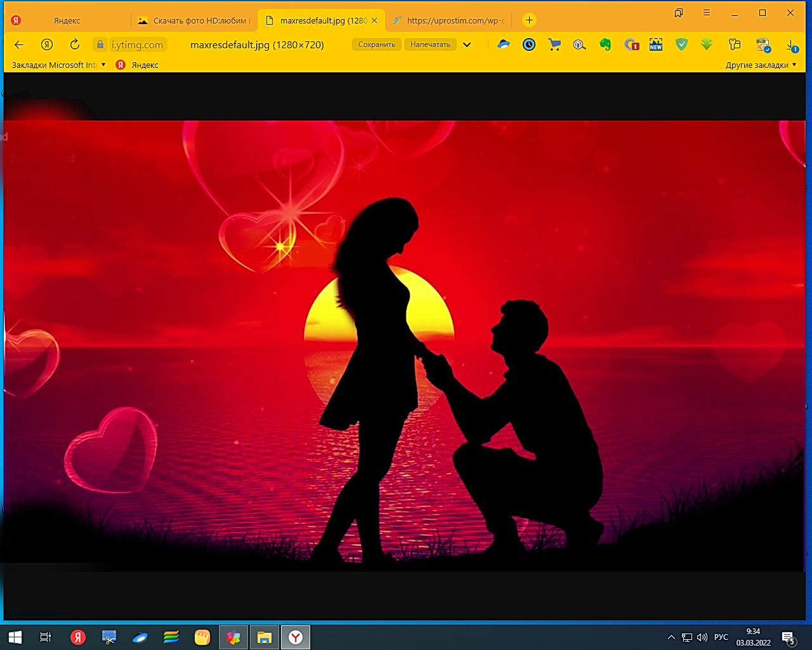
Task: Click the blue bird extension icon
Action: pyautogui.click(x=504, y=44)
